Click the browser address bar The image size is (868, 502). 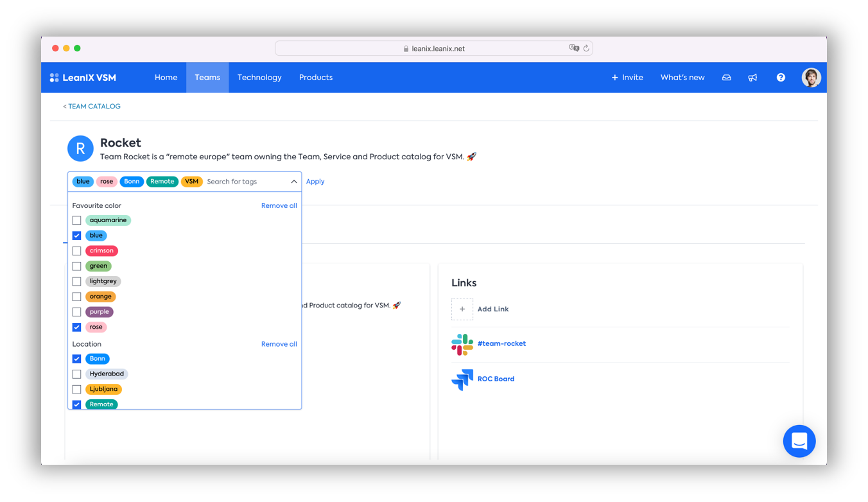434,49
